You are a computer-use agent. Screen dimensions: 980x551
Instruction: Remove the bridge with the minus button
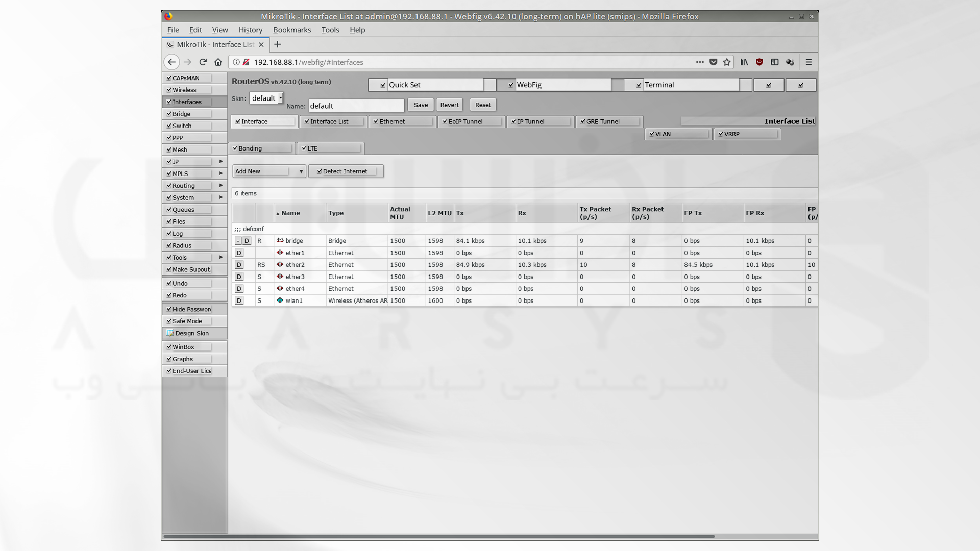[238, 241]
